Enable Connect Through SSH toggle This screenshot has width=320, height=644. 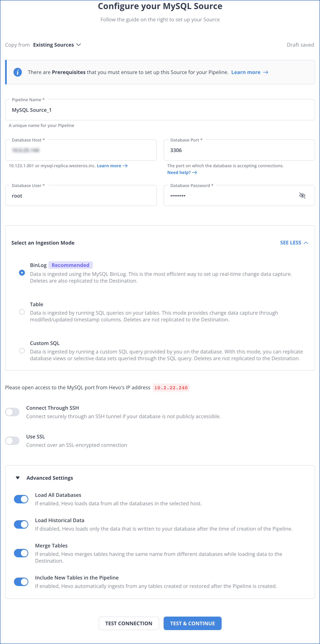(x=12, y=412)
